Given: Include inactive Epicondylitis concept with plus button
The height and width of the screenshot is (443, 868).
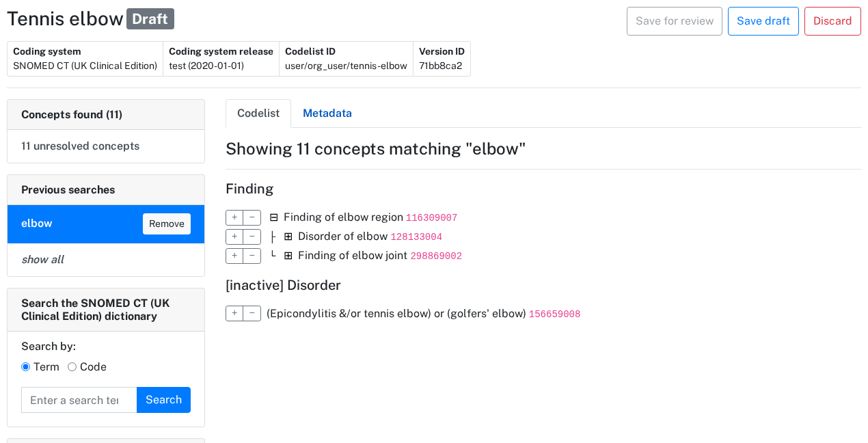Looking at the screenshot, I should [234, 313].
